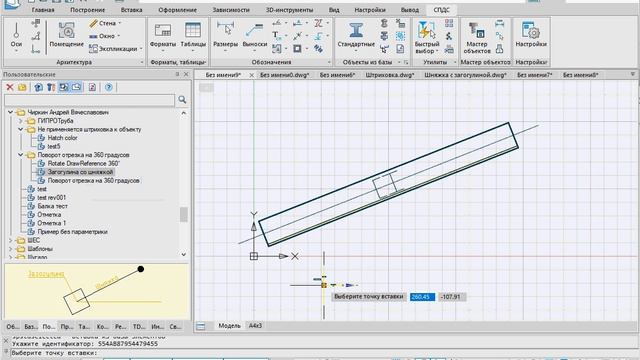The height and width of the screenshot is (360, 640).
Task: Open the Экспликации tool
Action: click(116, 49)
